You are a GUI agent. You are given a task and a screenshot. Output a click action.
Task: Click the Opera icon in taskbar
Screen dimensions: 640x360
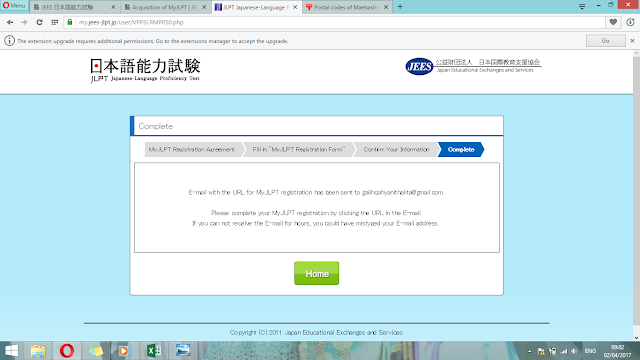coord(67,351)
